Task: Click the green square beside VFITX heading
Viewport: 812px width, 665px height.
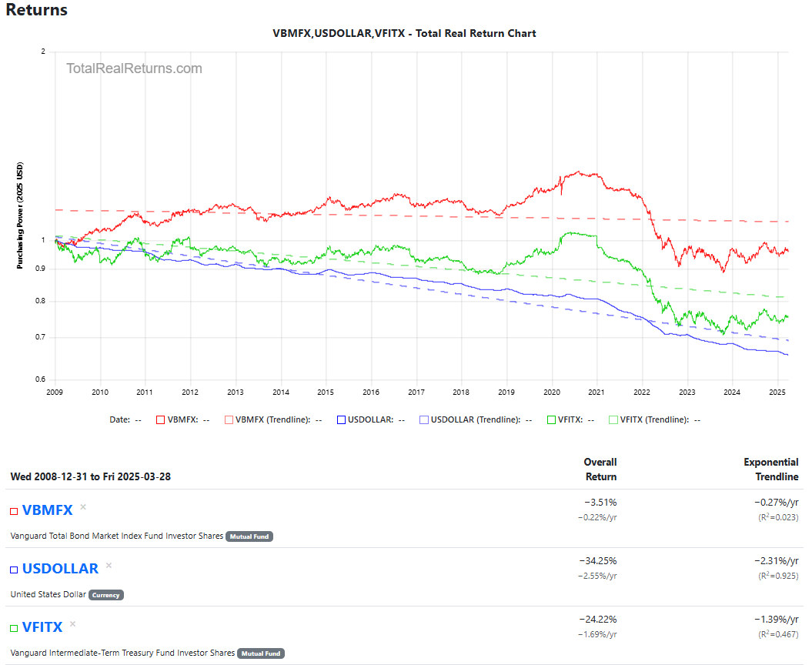Action: 14,629
